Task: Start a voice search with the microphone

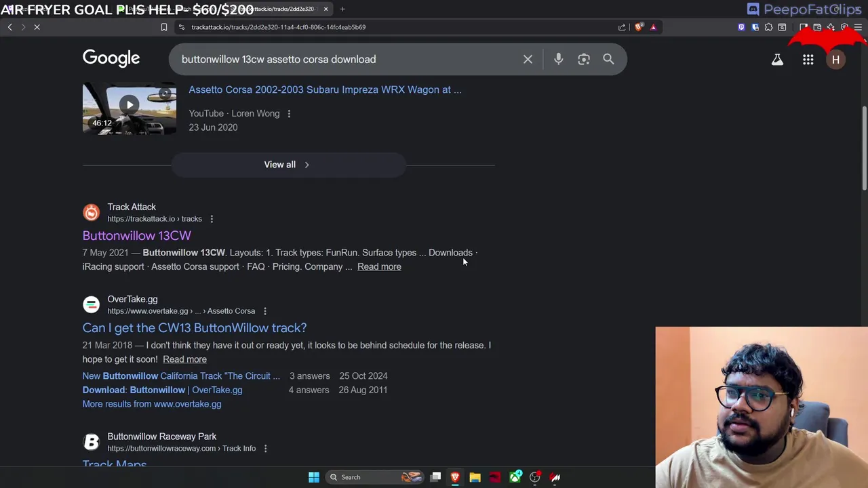Action: (x=558, y=59)
